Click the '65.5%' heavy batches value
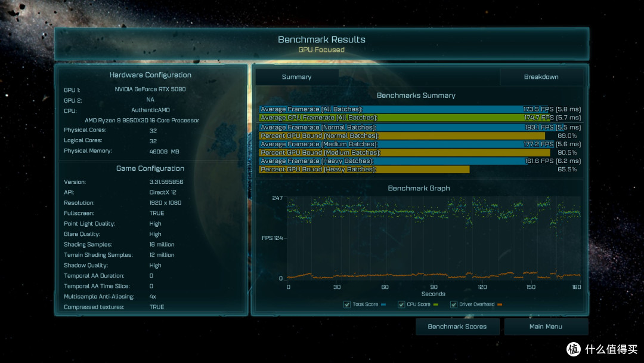Screen dimensions: 644x363 pyautogui.click(x=567, y=170)
